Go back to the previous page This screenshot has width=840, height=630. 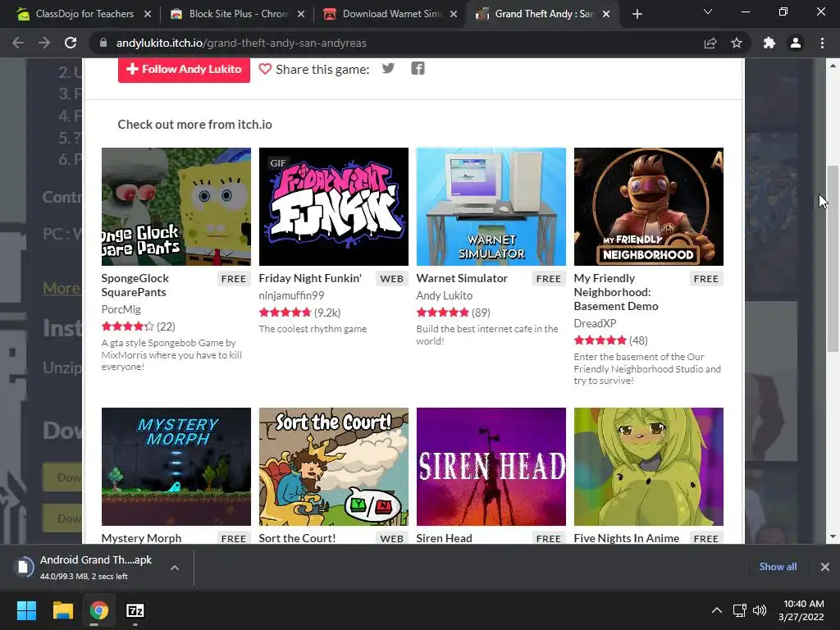click(18, 43)
